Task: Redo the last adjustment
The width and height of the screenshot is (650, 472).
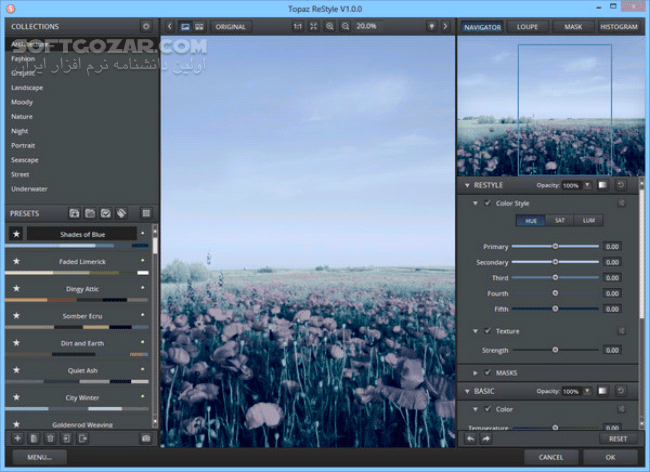Action: [x=486, y=438]
